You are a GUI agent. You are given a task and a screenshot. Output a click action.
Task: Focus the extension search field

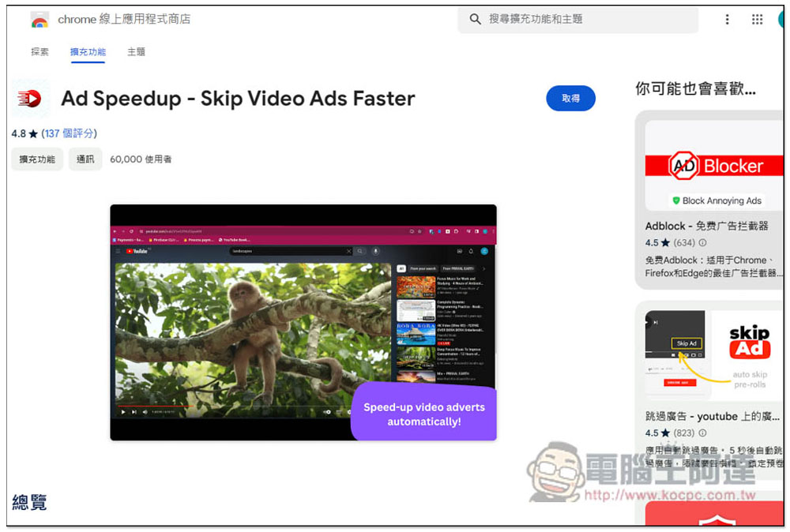click(578, 19)
